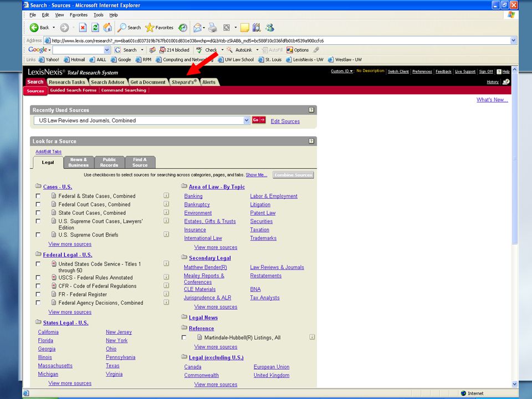Click the Refresh page icon
532x399 pixels.
pos(95,28)
